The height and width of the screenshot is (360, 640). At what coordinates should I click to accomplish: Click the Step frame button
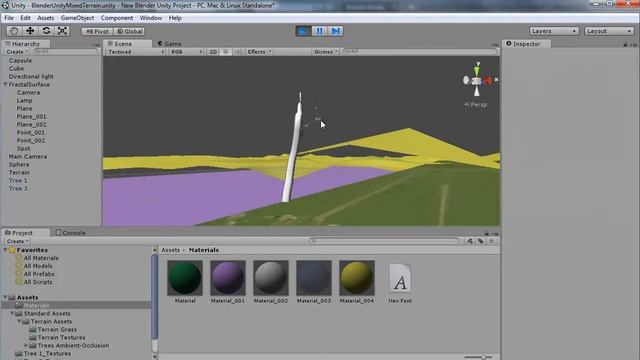coord(335,31)
